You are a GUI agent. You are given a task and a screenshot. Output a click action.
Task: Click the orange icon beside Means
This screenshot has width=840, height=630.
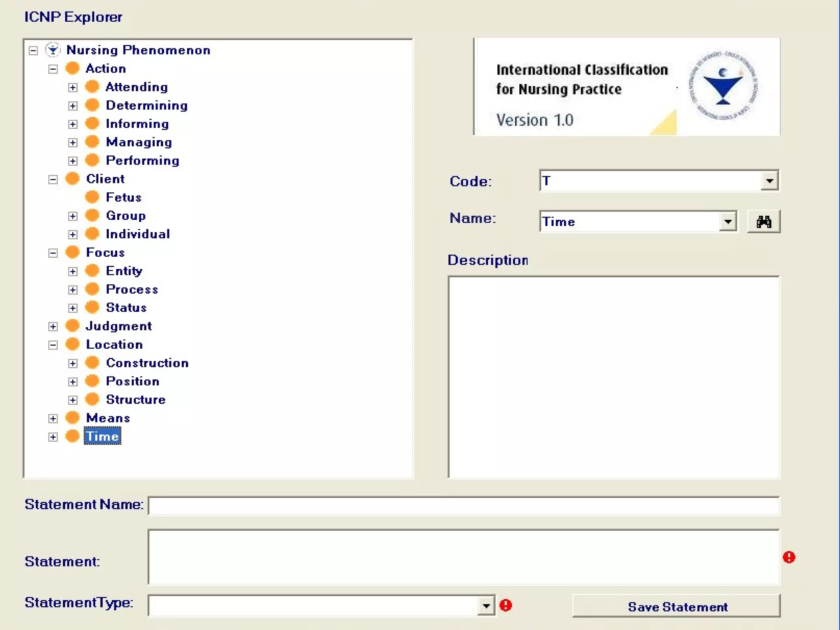[x=73, y=418]
